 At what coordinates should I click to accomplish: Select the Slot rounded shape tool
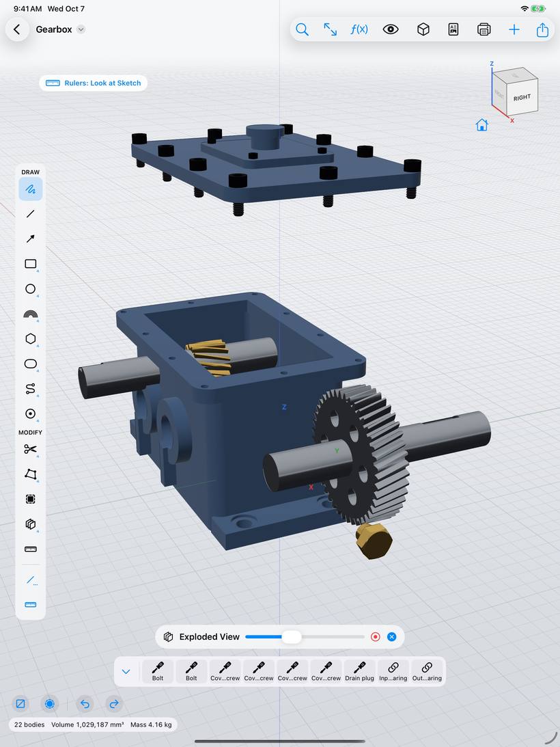coord(31,364)
